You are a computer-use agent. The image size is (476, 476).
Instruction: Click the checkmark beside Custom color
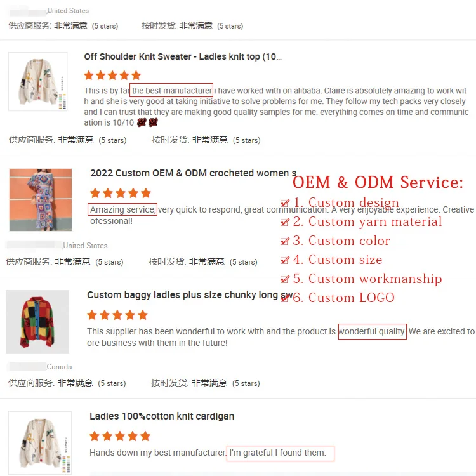coord(285,241)
